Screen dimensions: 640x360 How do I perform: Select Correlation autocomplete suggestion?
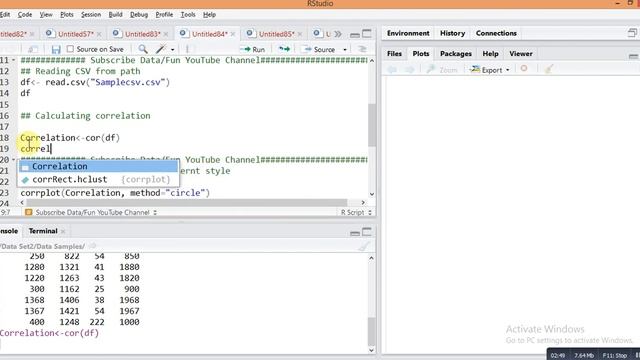(x=98, y=167)
